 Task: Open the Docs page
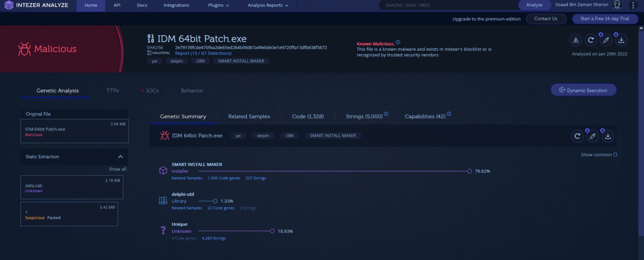point(142,5)
